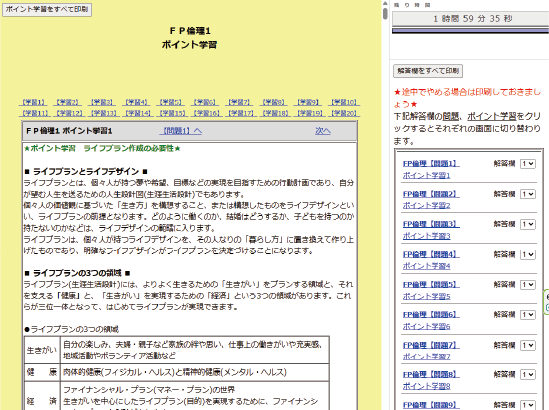Screen dimensions: 549x410
Task: Open FP倫理【問題8】 in answer panel
Action: coord(431,374)
